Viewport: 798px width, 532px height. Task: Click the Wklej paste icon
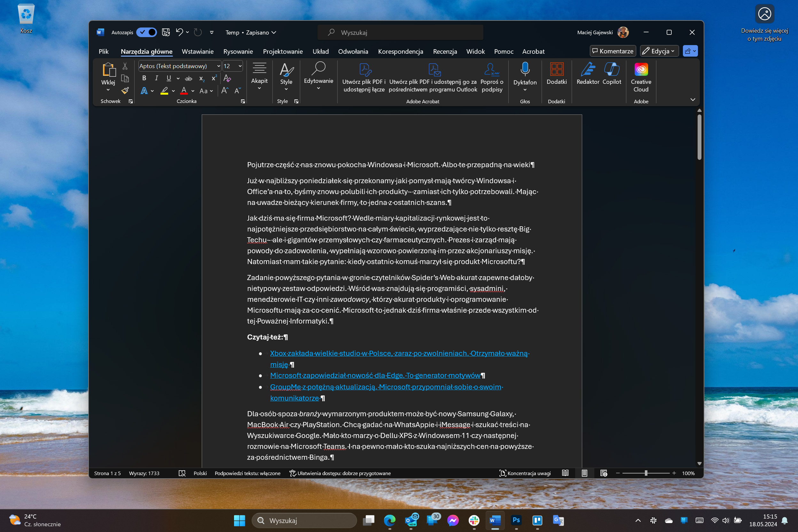pos(108,70)
